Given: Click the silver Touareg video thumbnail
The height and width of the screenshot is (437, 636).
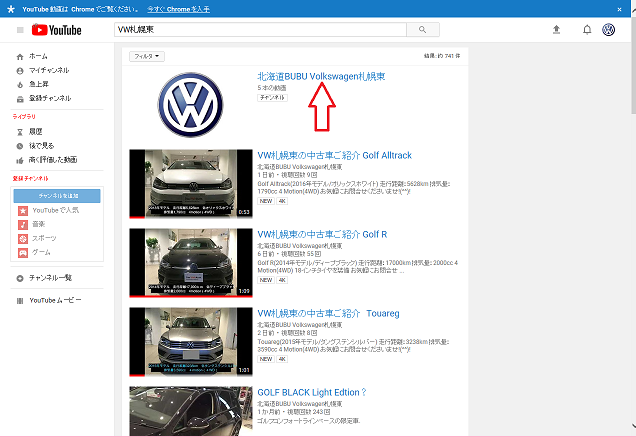Looking at the screenshot, I should pos(191,342).
